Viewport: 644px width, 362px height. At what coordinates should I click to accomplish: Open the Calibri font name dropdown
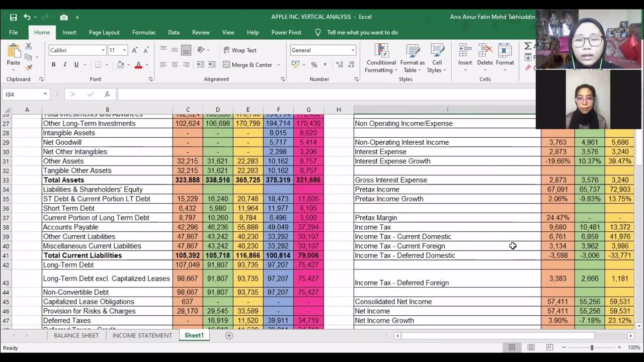(x=103, y=50)
